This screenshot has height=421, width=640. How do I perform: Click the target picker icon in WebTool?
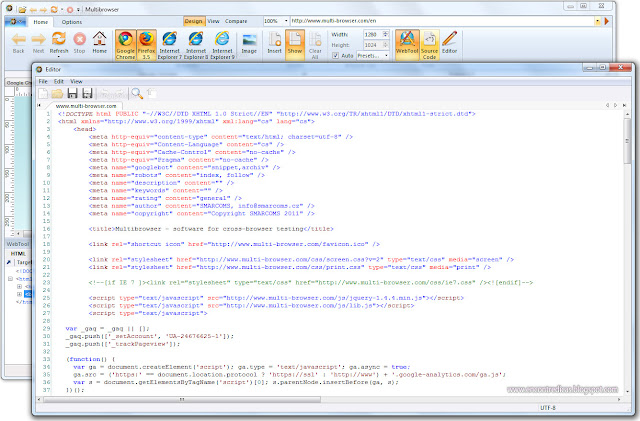click(9, 262)
